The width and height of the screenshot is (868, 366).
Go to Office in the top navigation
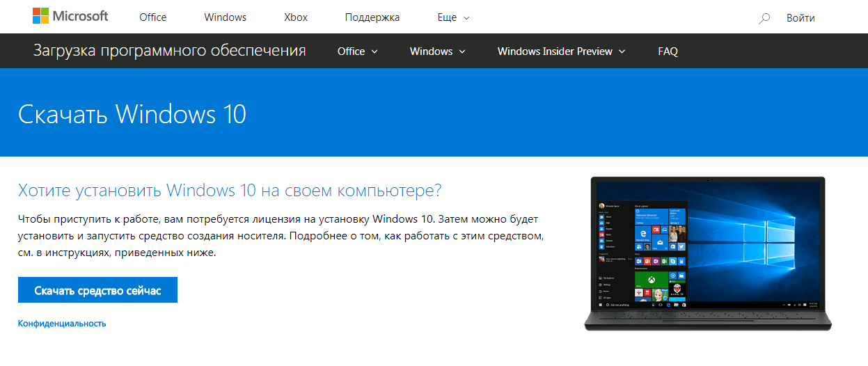152,17
